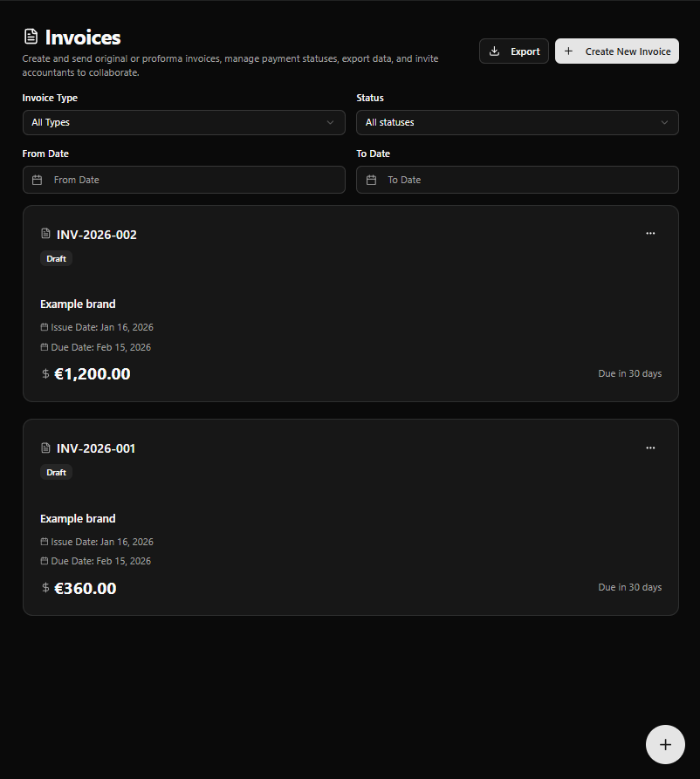The height and width of the screenshot is (779, 700).
Task: Click the floating round plus button
Action: [x=665, y=744]
